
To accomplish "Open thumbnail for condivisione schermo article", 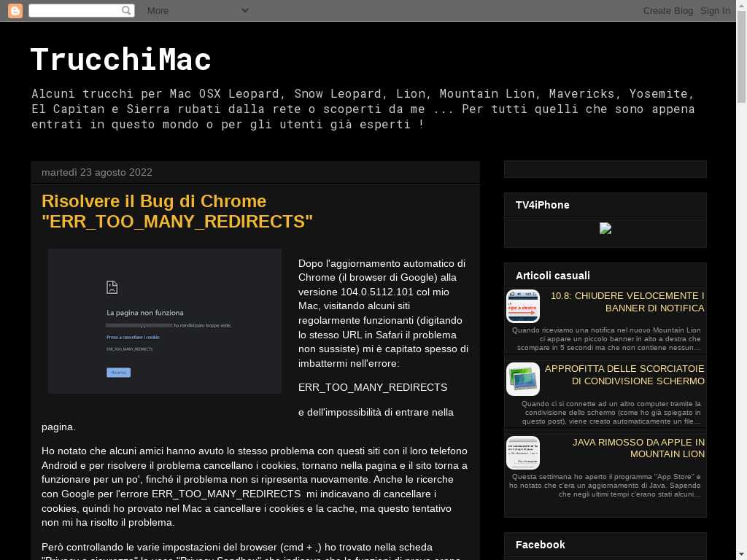I will point(522,379).
